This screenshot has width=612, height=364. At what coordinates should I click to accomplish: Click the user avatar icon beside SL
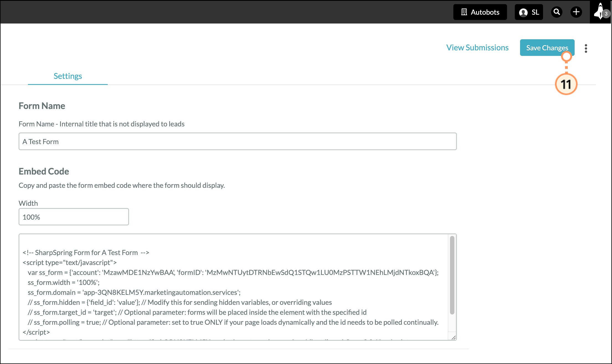[x=523, y=12]
